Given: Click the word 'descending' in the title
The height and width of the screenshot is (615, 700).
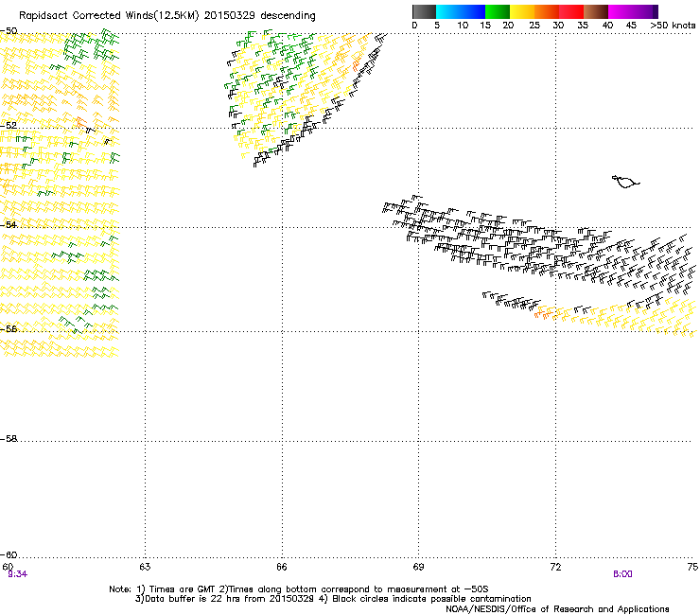Looking at the screenshot, I should click(288, 16).
